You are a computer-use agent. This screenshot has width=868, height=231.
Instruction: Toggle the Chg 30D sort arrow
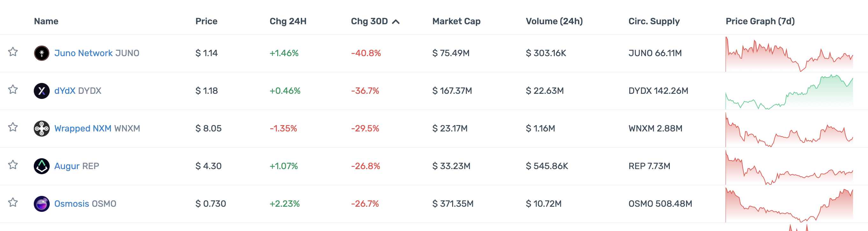pos(396,22)
